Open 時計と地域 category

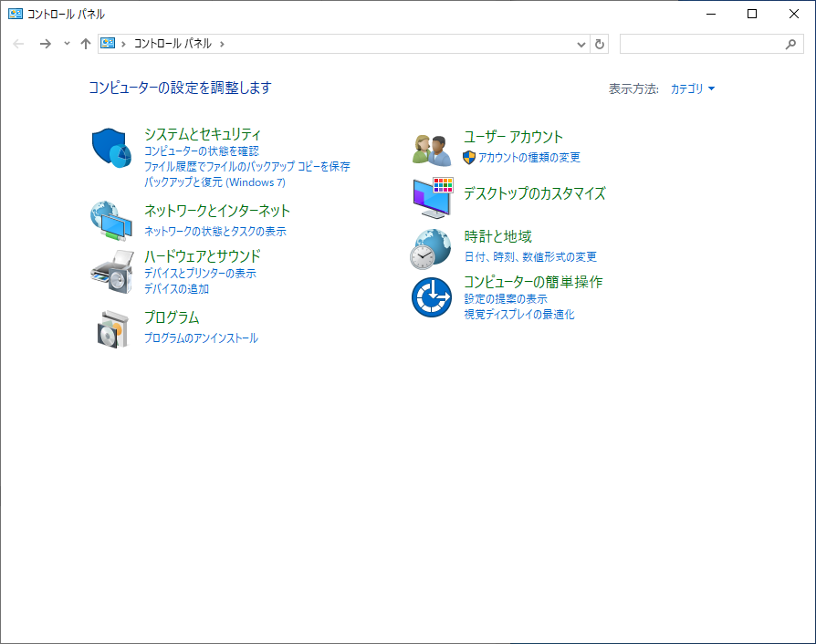pyautogui.click(x=498, y=236)
